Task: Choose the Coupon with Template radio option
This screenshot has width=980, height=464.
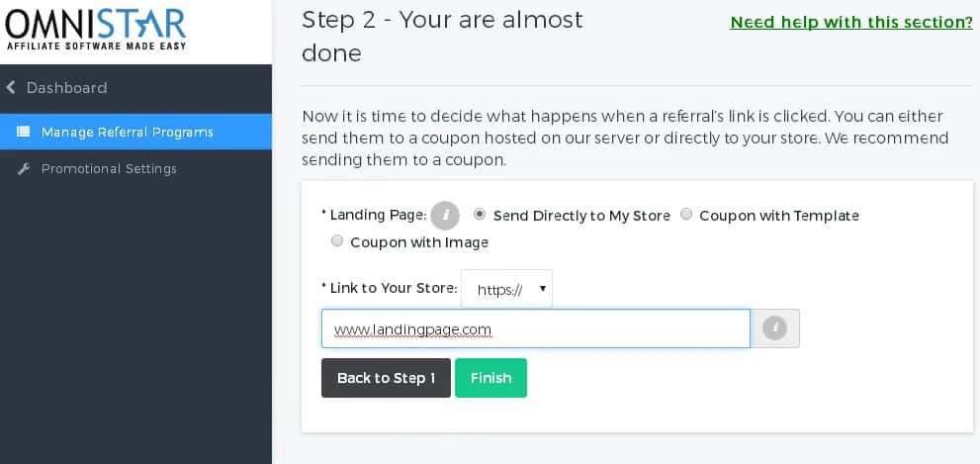Action: coord(686,215)
